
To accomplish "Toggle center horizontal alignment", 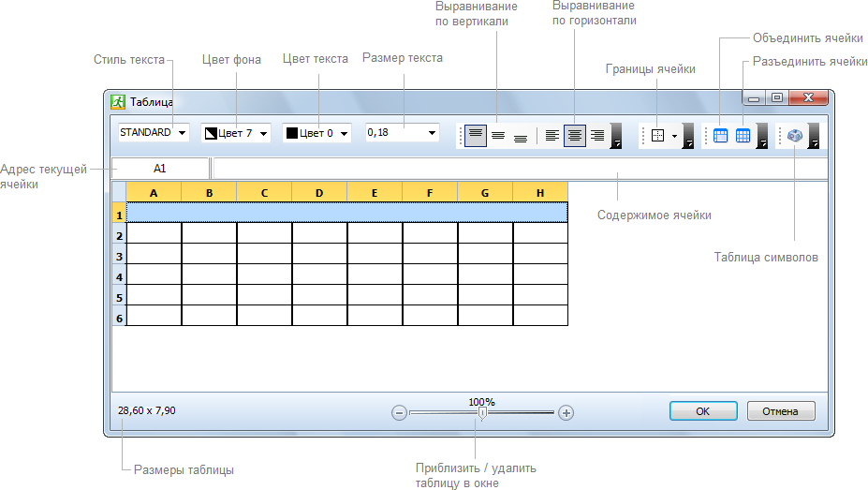I will 575,135.
